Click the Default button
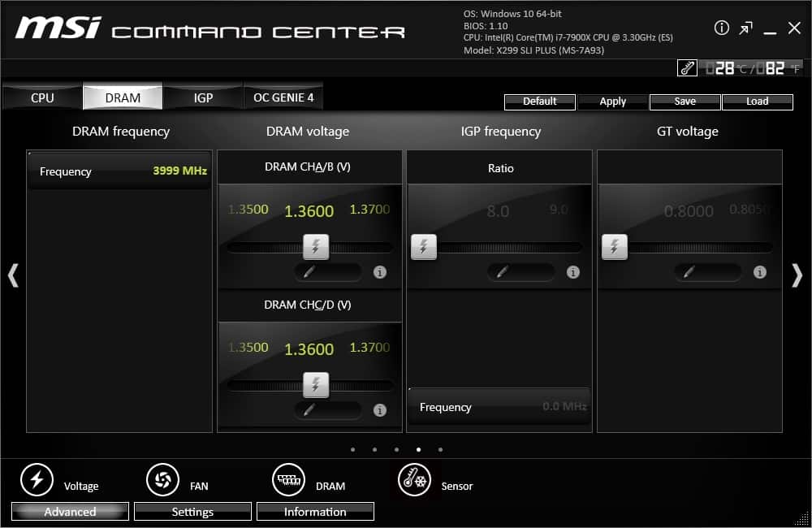Image resolution: width=812 pixels, height=528 pixels. (x=540, y=102)
